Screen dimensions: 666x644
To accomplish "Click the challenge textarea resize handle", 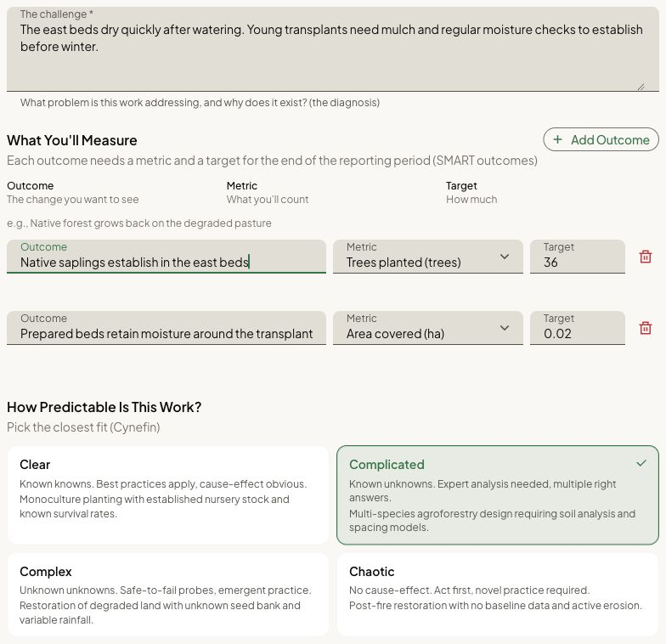I will [x=641, y=87].
